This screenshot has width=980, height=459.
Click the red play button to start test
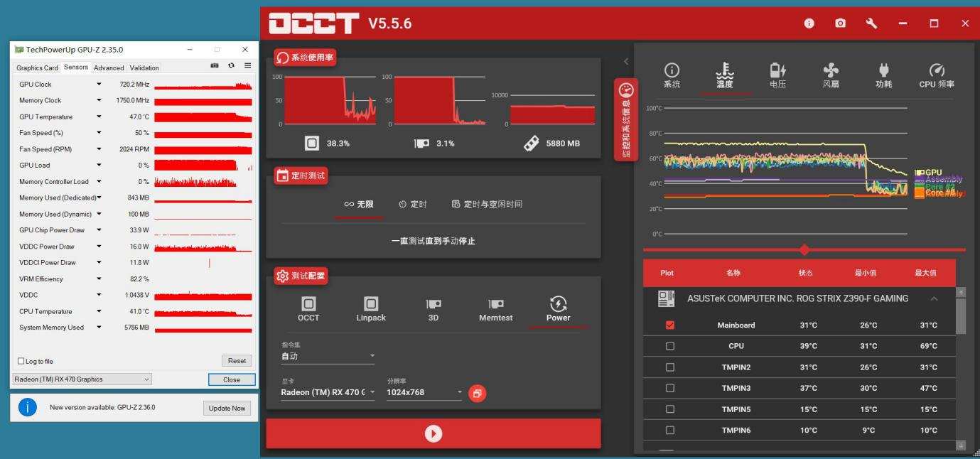pyautogui.click(x=434, y=433)
